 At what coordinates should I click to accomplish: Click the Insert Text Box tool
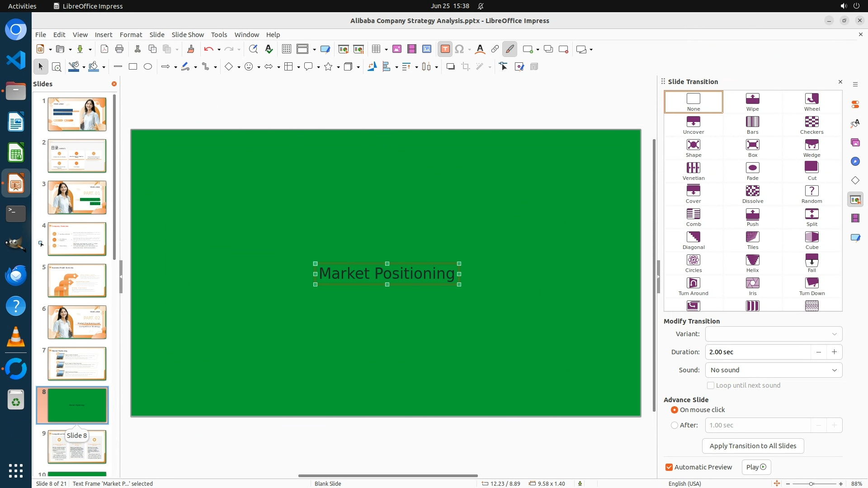tap(445, 49)
